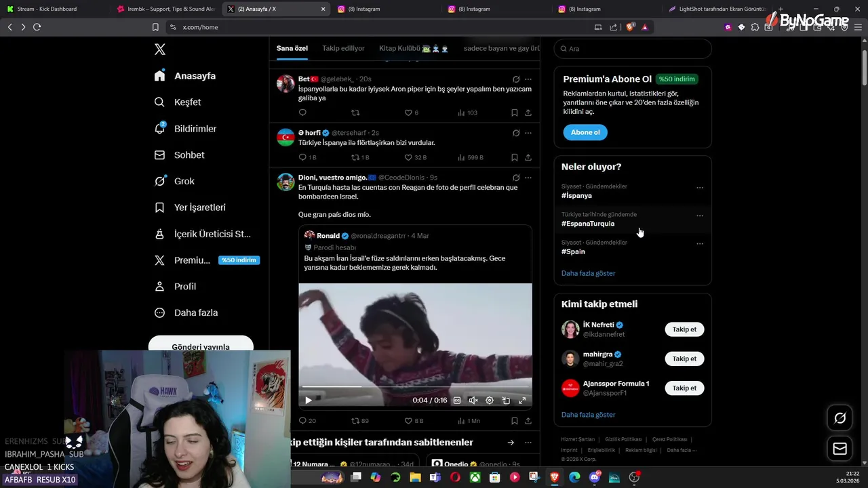This screenshot has width=868, height=488.
Task: Open Premium sidebar item
Action: pos(207,260)
